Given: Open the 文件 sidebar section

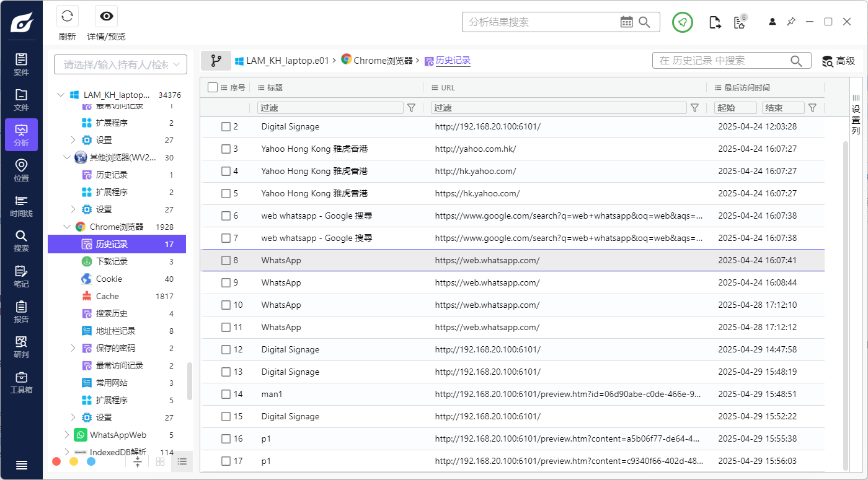Looking at the screenshot, I should tap(21, 100).
